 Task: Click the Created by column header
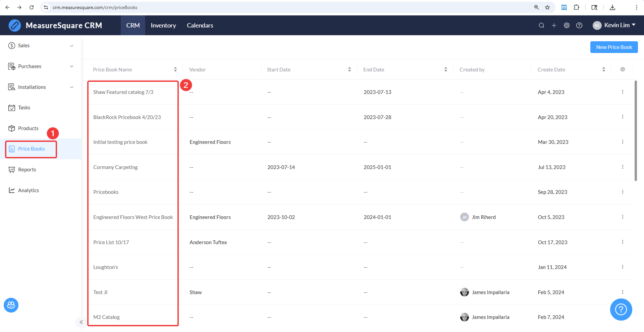point(472,70)
